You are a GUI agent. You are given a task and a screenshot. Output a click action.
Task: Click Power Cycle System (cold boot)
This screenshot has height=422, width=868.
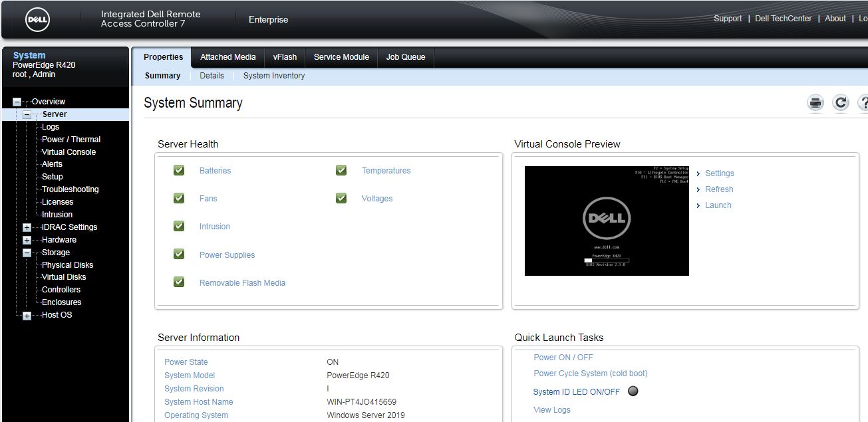click(589, 373)
